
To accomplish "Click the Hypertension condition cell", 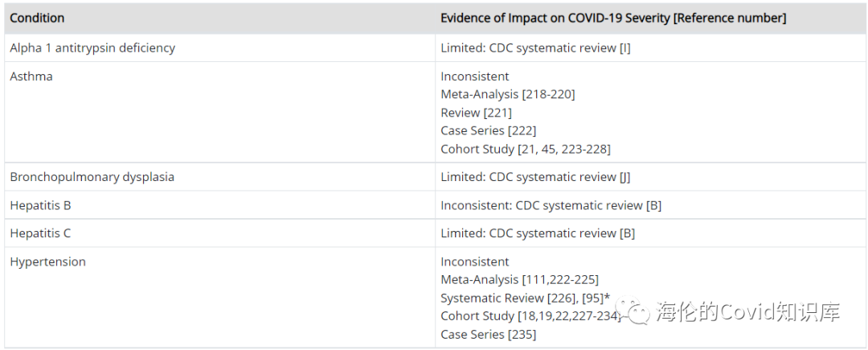I will (47, 261).
